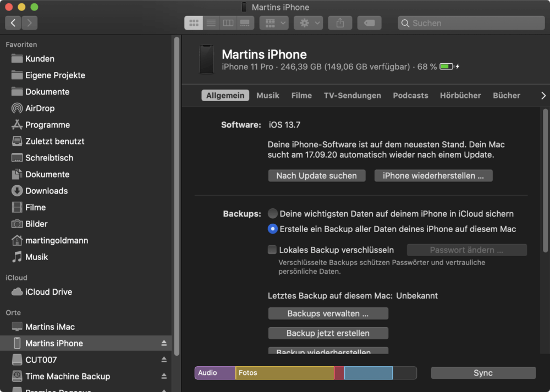Screen dimensions: 550x392
Task: Open Filme in the sidebar
Action: (86, 207)
